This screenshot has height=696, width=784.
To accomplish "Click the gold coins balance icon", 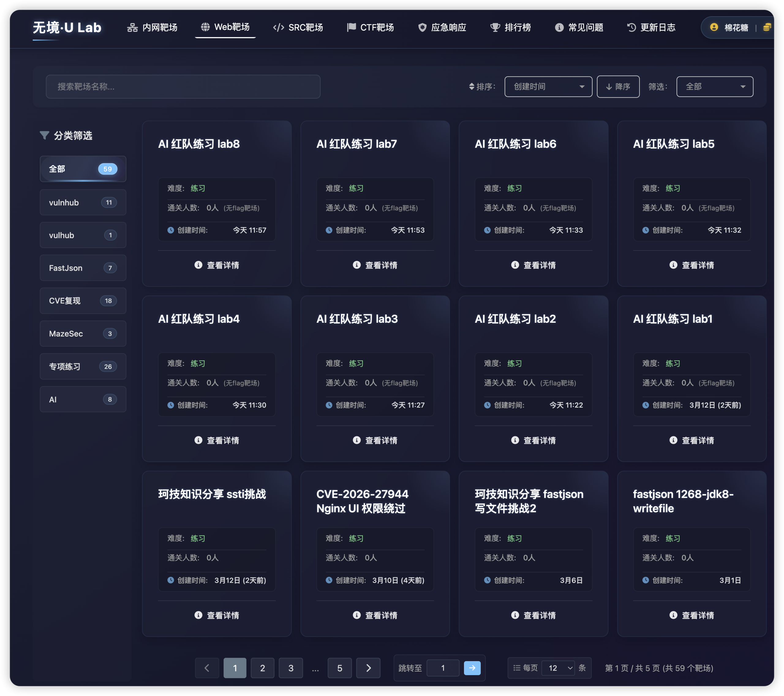I will click(x=767, y=27).
